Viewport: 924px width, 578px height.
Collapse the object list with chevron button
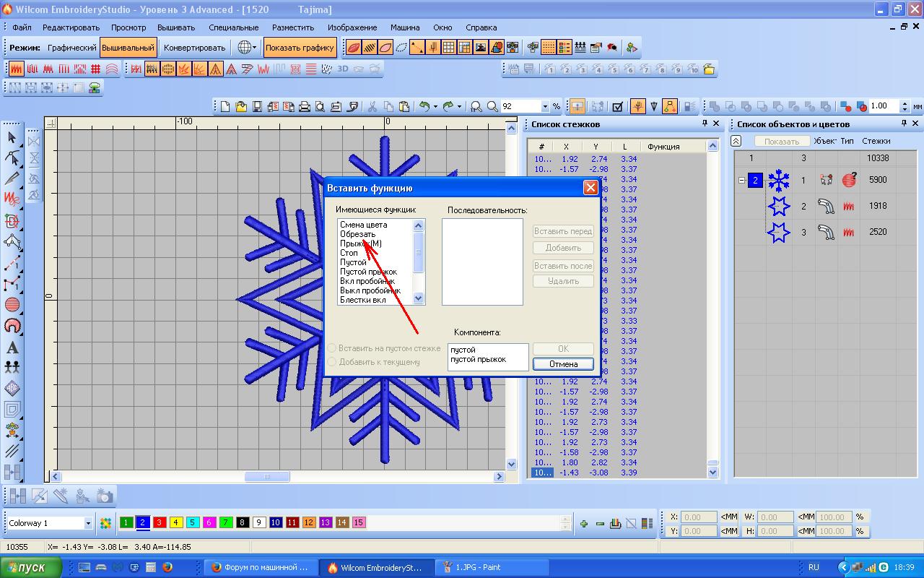[x=736, y=141]
